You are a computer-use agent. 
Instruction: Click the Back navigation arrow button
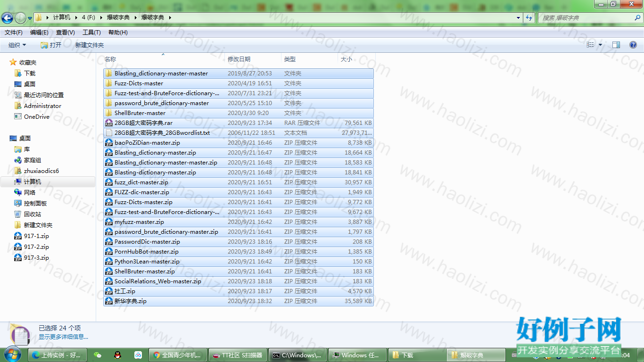[7, 18]
